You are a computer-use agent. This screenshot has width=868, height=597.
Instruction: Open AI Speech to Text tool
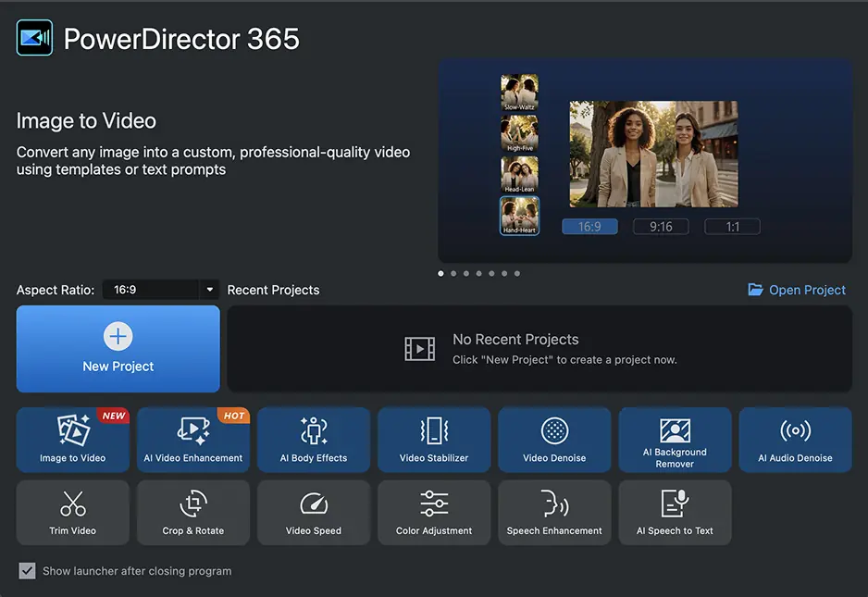pos(675,513)
